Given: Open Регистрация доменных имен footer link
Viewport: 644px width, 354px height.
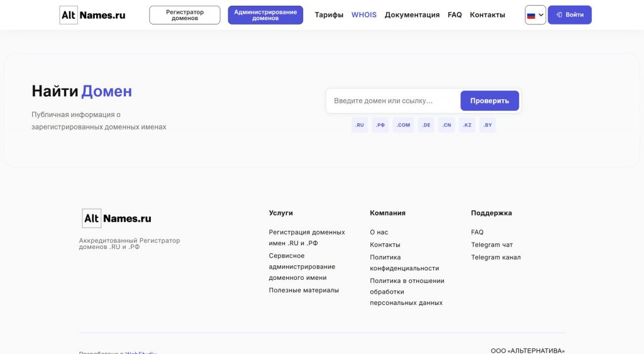Looking at the screenshot, I should (307, 238).
